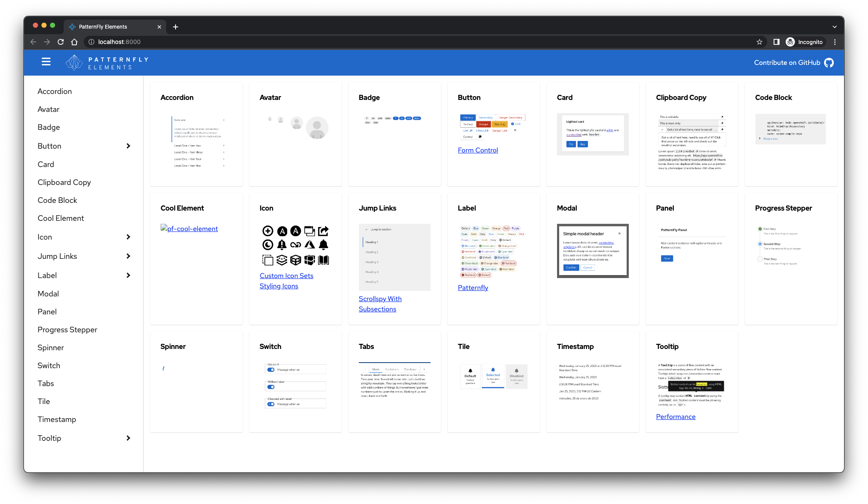Expand the Label sidebar item

pos(129,275)
